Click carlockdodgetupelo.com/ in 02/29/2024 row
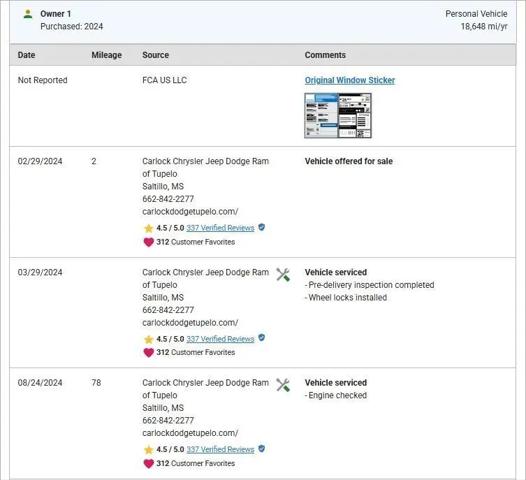 pos(190,212)
